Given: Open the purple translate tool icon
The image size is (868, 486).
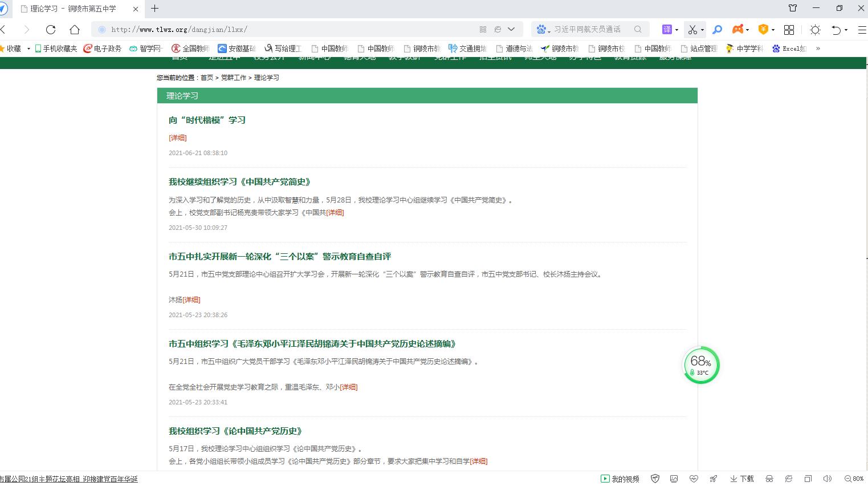Looking at the screenshot, I should (666, 30).
